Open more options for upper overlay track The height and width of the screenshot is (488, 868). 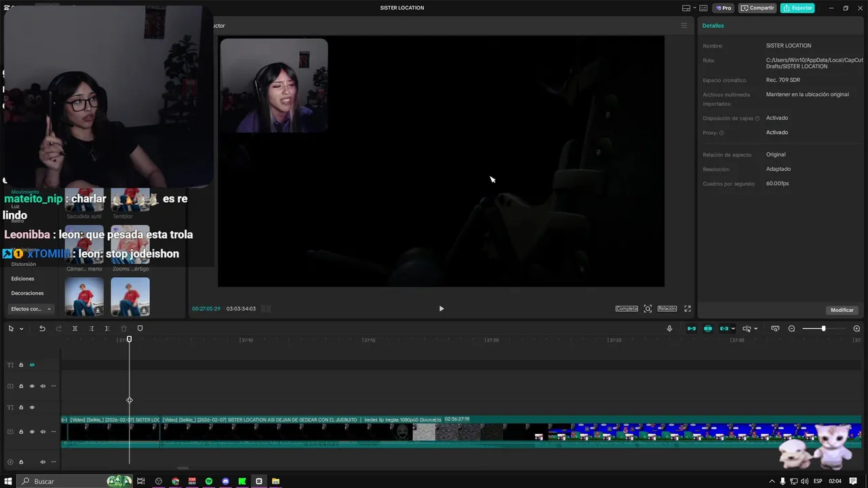54,386
